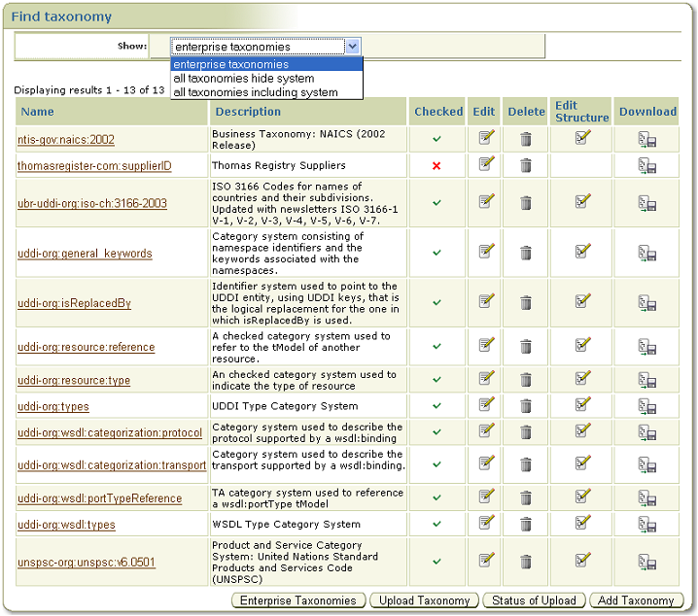Click the green checkmark for ntis-gov:naics:2002

[436, 139]
